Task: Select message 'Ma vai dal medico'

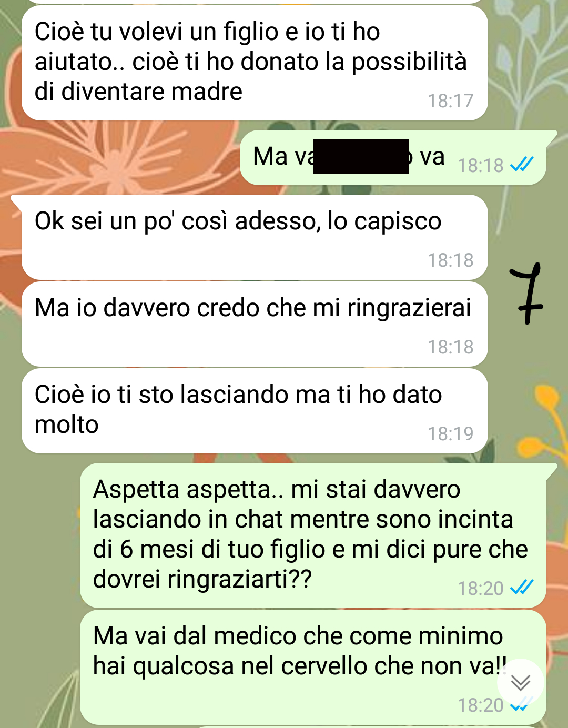Action: (x=313, y=668)
